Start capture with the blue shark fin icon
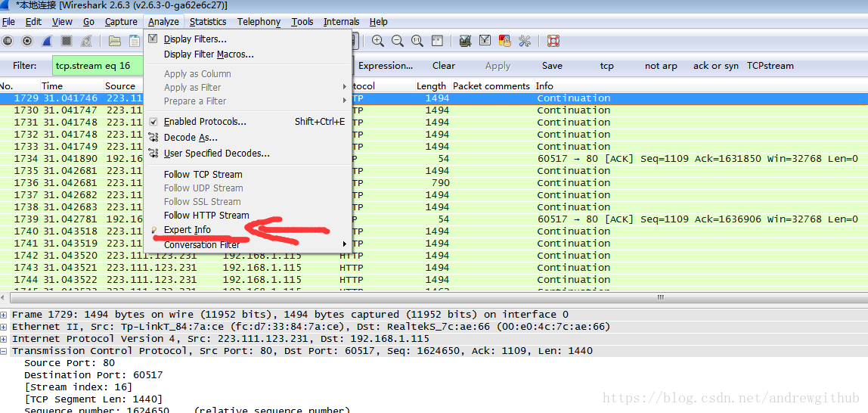Viewport: 868px width, 413px height. (x=47, y=41)
